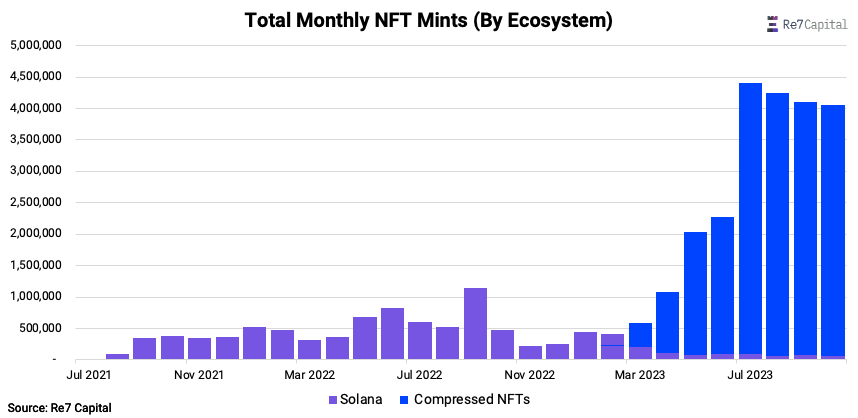Open the Source: Re7 Capital footer text

[57, 408]
